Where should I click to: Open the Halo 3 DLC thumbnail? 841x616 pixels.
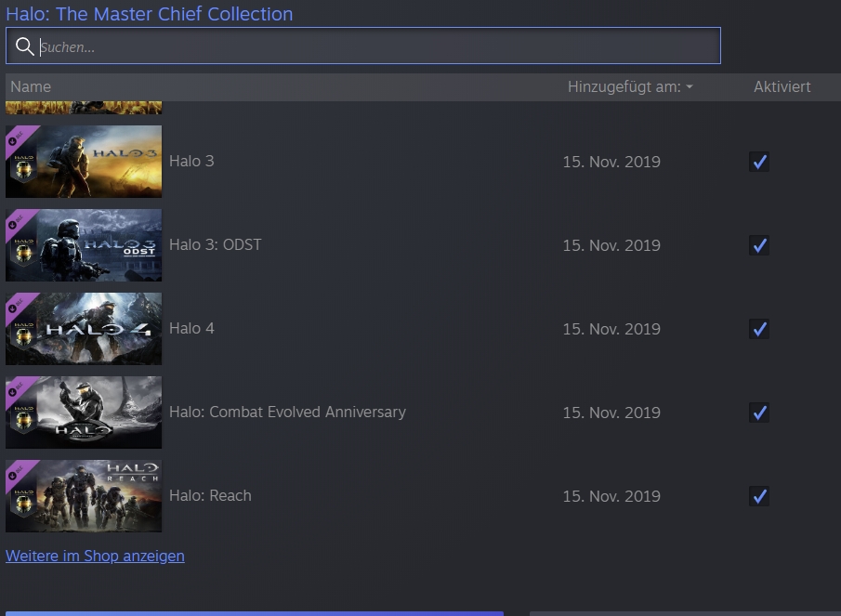(84, 162)
